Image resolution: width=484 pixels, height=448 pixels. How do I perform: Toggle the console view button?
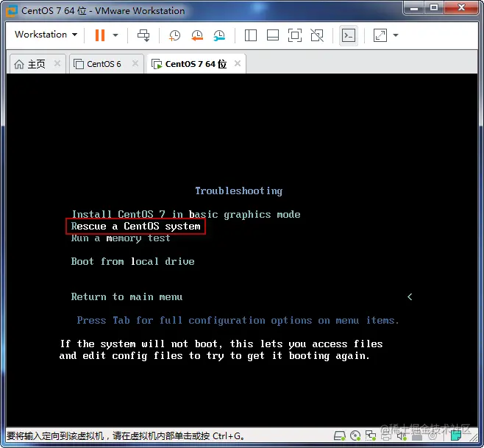(349, 35)
